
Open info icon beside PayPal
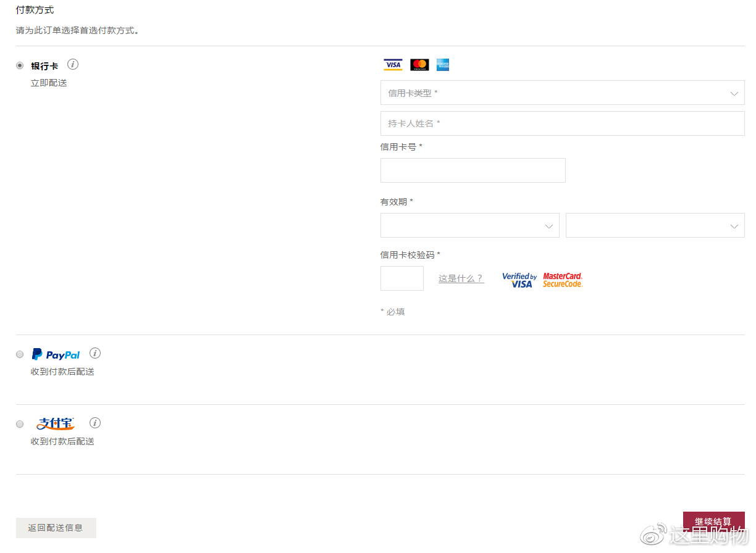(94, 353)
